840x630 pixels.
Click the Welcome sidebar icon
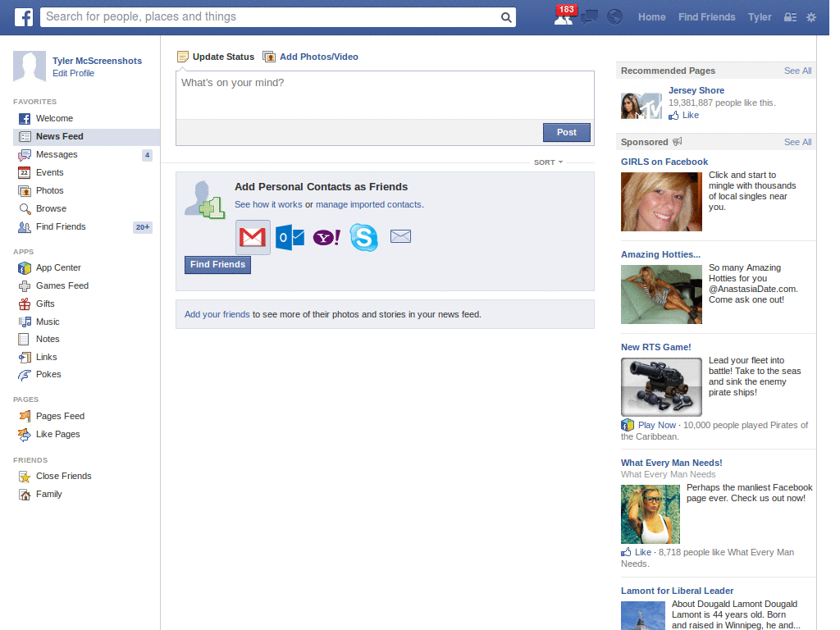[24, 118]
